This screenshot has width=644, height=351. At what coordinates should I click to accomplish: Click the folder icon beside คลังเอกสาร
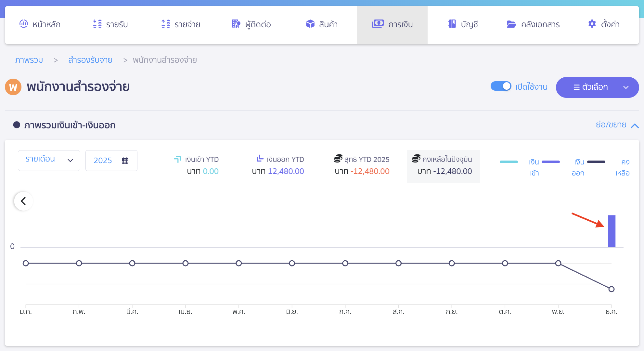511,24
